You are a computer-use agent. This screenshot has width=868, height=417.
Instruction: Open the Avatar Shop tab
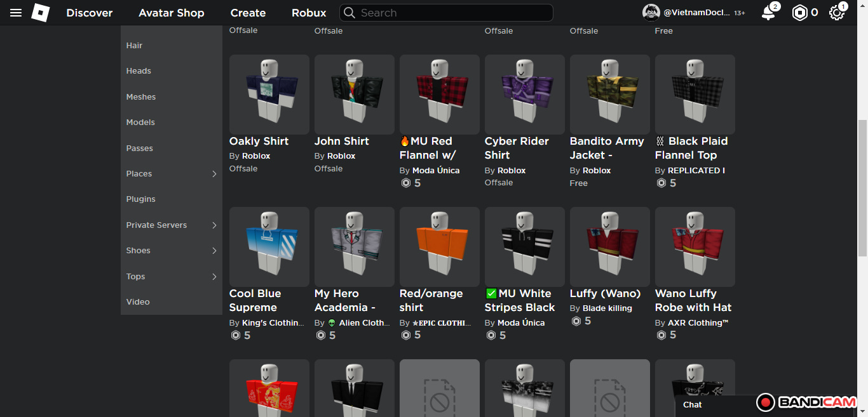point(172,13)
